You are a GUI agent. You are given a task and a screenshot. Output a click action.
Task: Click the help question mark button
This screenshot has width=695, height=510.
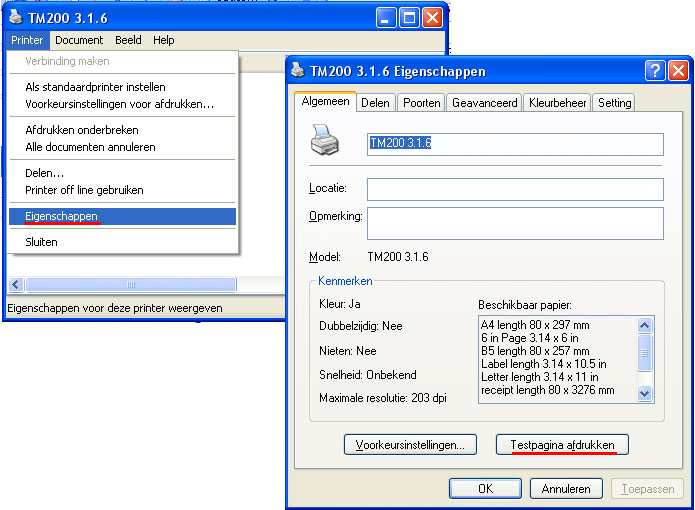pyautogui.click(x=655, y=71)
